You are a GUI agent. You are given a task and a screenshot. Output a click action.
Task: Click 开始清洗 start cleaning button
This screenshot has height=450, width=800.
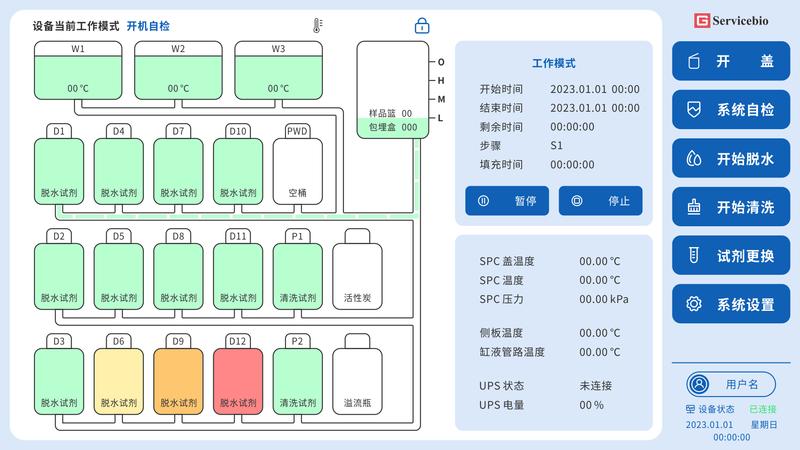pos(731,207)
